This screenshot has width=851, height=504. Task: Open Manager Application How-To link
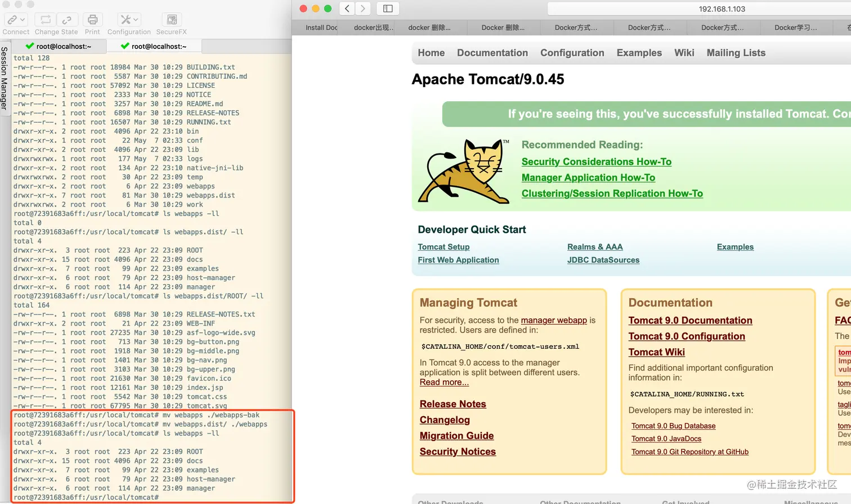coord(588,177)
